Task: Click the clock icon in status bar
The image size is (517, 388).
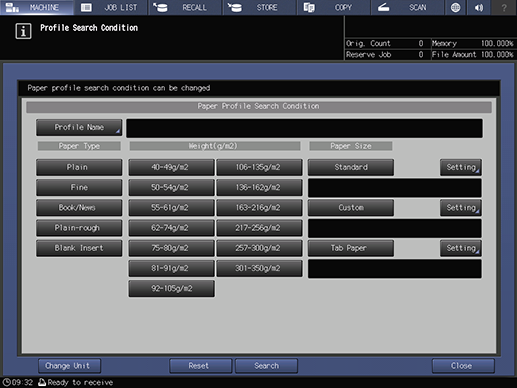Action: 6,382
